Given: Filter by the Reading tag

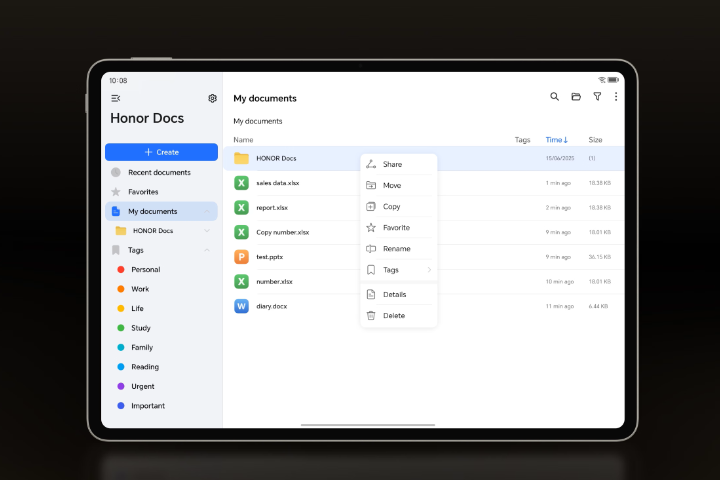Looking at the screenshot, I should (145, 367).
